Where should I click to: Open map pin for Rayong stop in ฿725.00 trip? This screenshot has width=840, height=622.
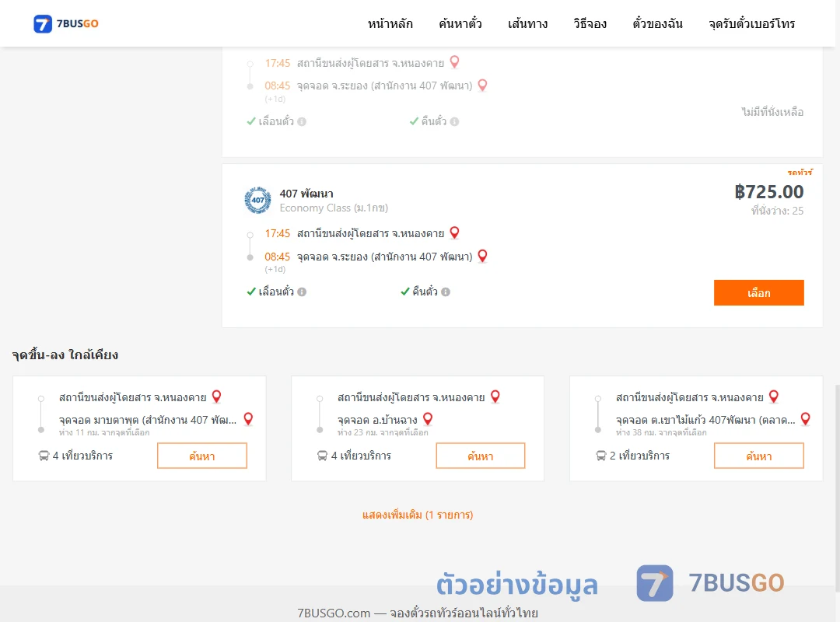point(483,256)
